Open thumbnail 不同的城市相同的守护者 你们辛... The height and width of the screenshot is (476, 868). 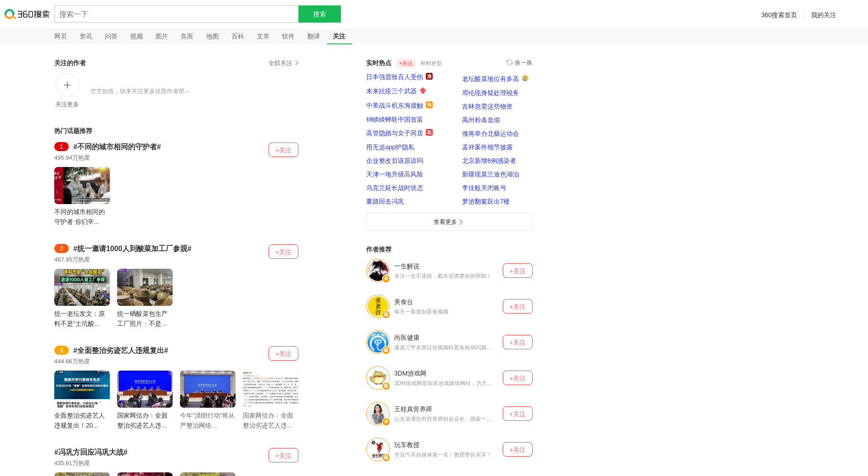coord(82,186)
